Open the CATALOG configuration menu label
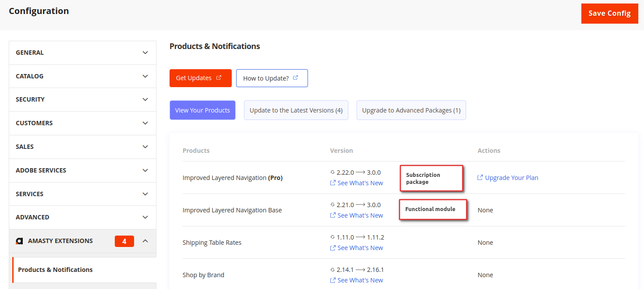 [30, 76]
